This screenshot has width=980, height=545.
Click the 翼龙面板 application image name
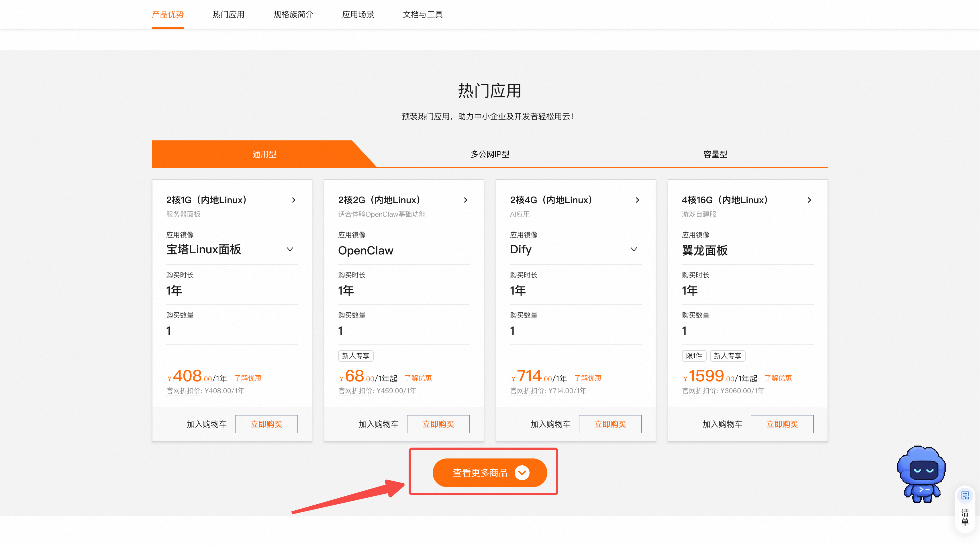705,251
